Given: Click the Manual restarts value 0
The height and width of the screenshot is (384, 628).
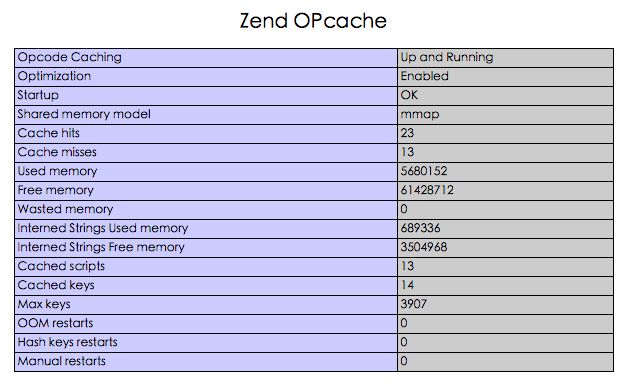Looking at the screenshot, I should click(x=404, y=361).
